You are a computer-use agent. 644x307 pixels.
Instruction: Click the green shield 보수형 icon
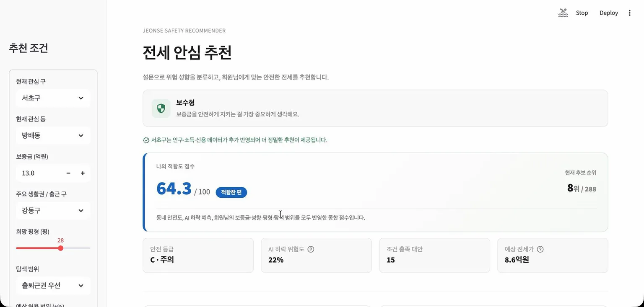(x=161, y=108)
